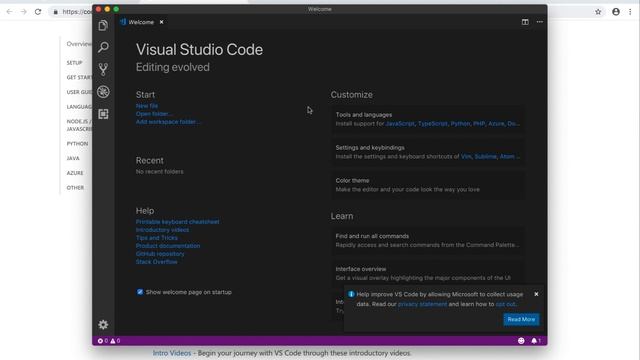Screen dimensions: 640x360
Task: Open the editor More Actions ellipsis
Action: [x=540, y=22]
